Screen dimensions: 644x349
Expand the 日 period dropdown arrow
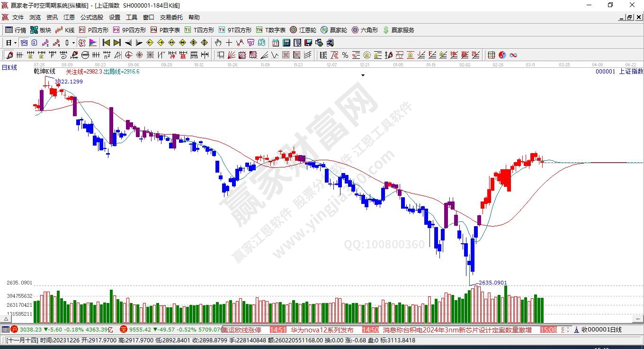click(x=15, y=43)
